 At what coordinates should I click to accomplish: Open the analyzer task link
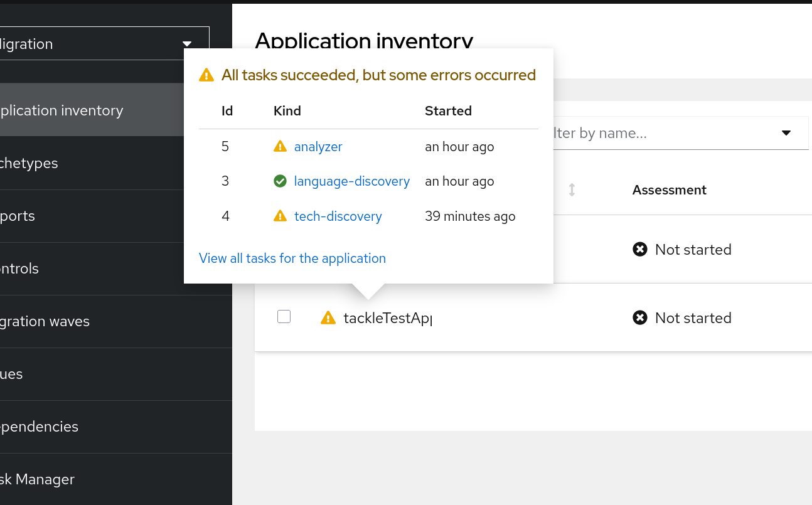(318, 147)
